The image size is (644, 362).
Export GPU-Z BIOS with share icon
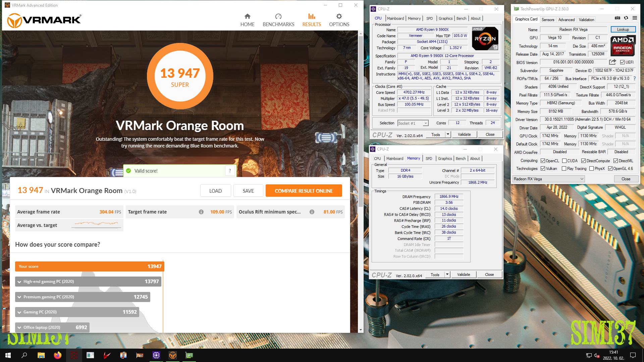point(612,62)
